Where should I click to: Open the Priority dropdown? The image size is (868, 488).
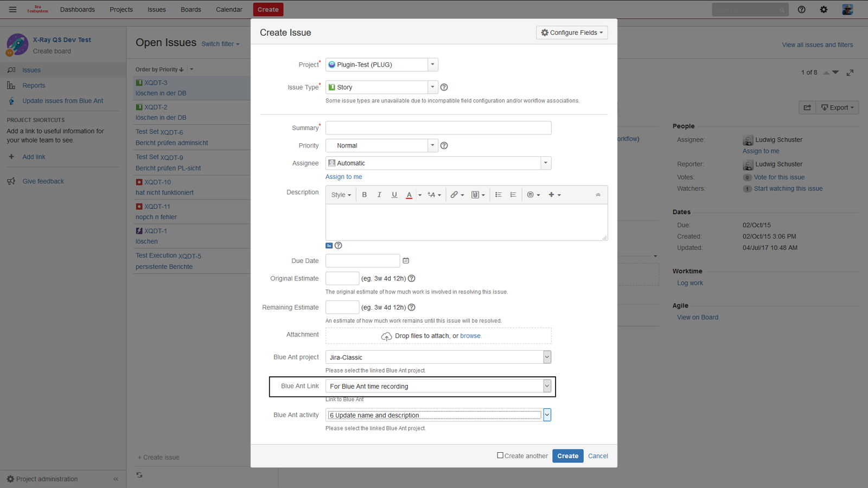(382, 145)
